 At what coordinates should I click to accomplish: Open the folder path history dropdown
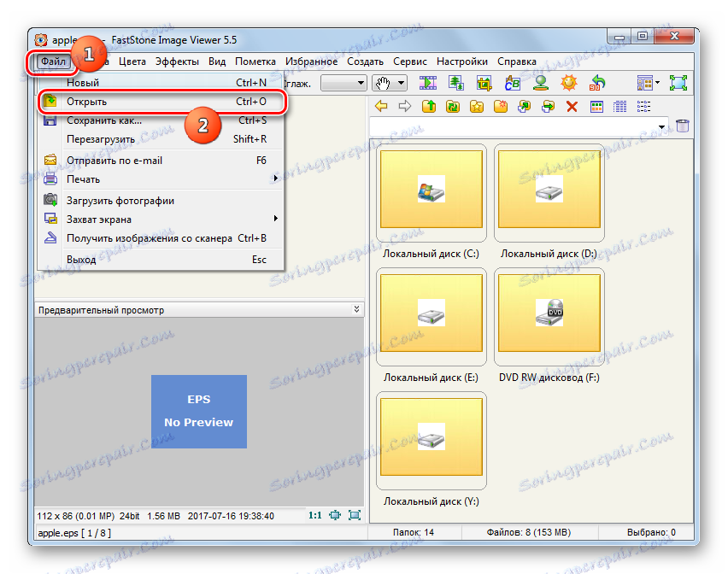click(x=661, y=126)
